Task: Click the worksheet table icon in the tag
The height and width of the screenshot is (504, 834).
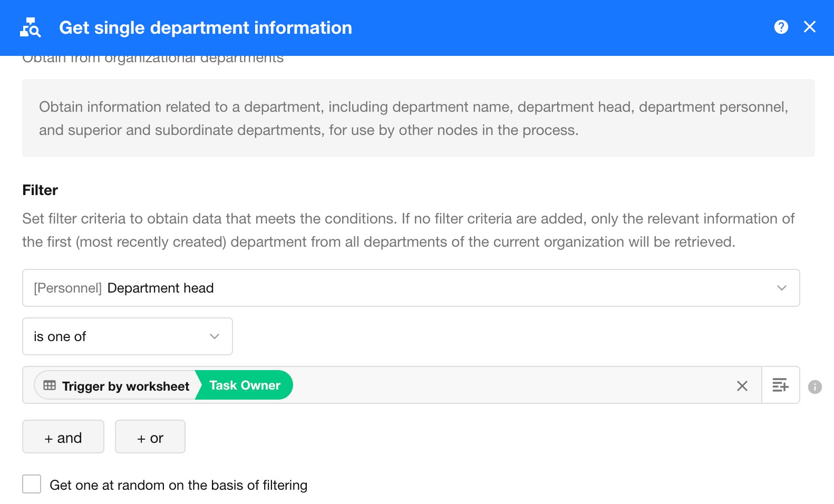Action: click(x=50, y=385)
